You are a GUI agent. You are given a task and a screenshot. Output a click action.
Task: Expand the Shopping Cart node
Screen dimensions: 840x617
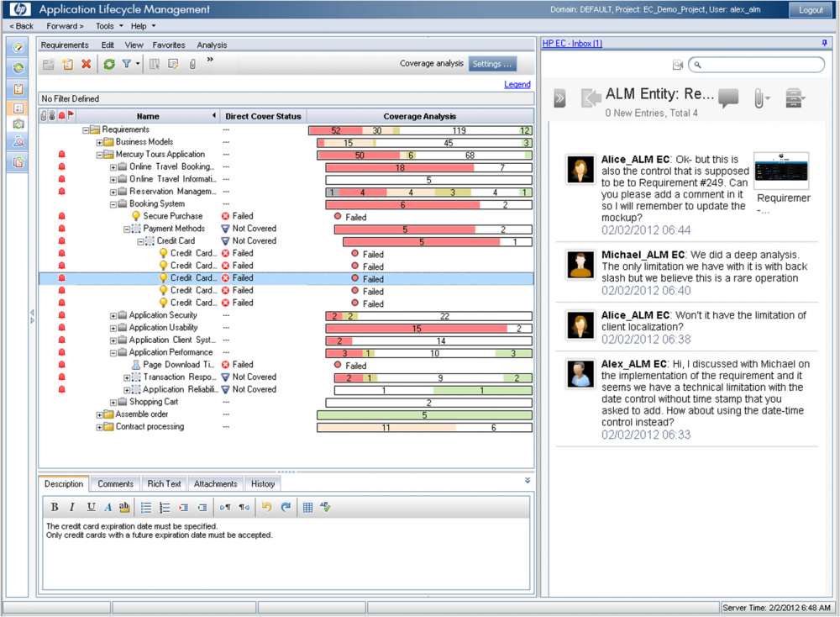pyautogui.click(x=113, y=402)
